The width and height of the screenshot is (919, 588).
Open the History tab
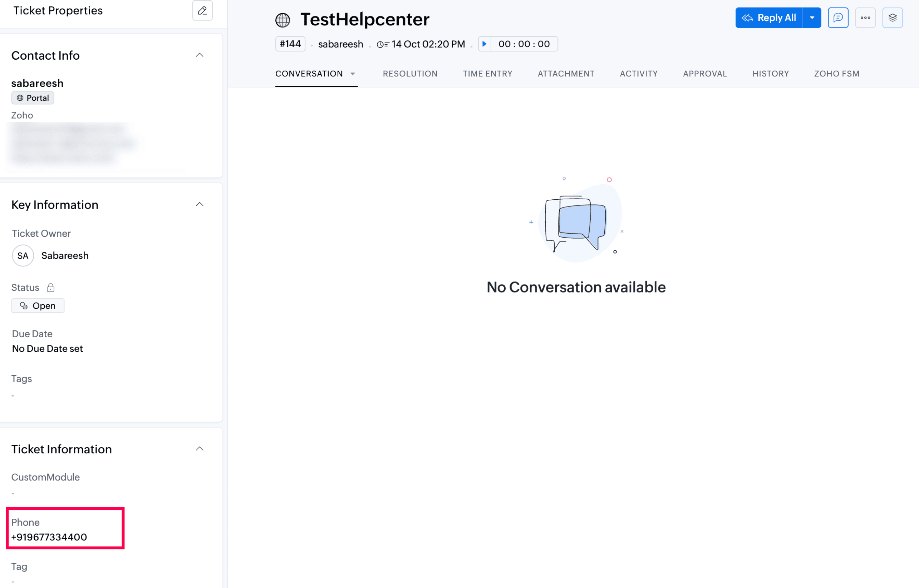pyautogui.click(x=770, y=74)
